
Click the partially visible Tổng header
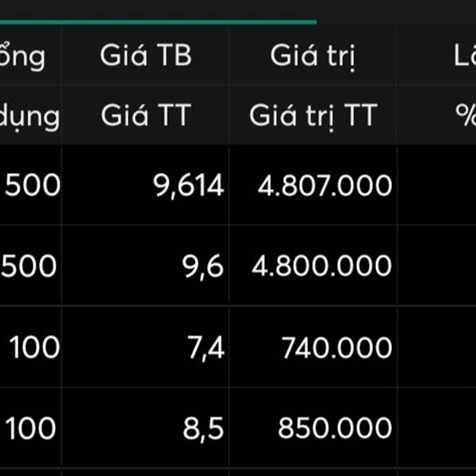click(x=24, y=56)
